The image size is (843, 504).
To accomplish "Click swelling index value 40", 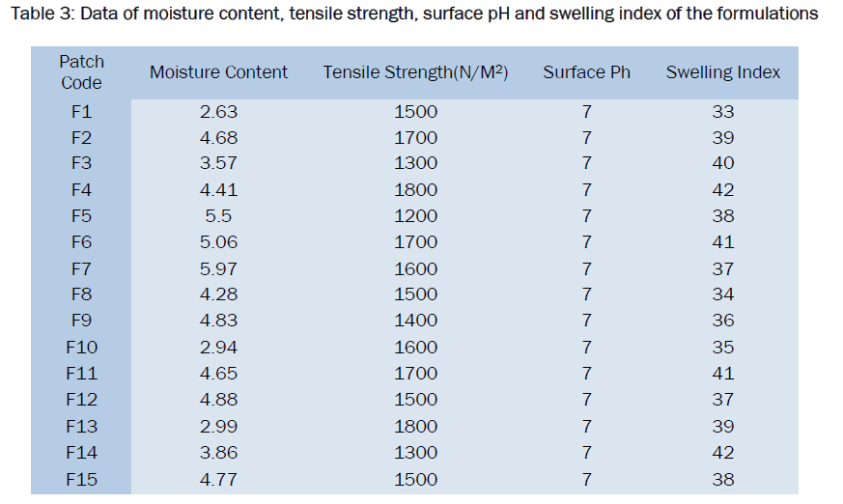I will tap(723, 163).
